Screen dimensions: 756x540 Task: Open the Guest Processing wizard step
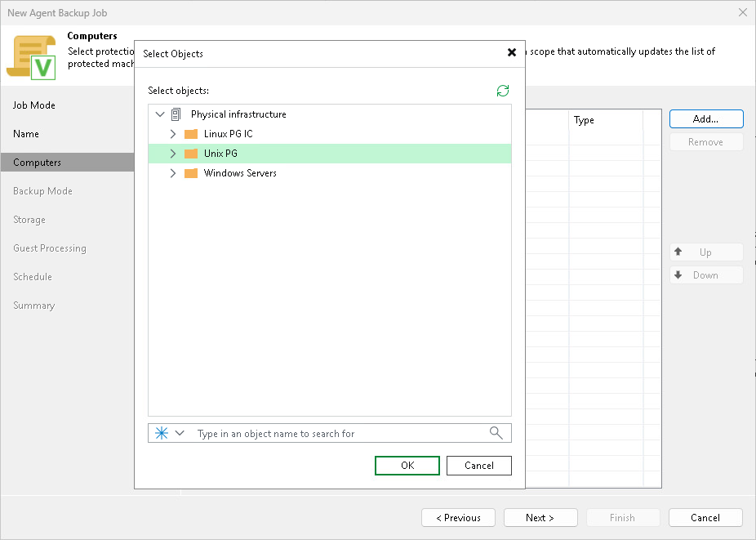tap(50, 248)
